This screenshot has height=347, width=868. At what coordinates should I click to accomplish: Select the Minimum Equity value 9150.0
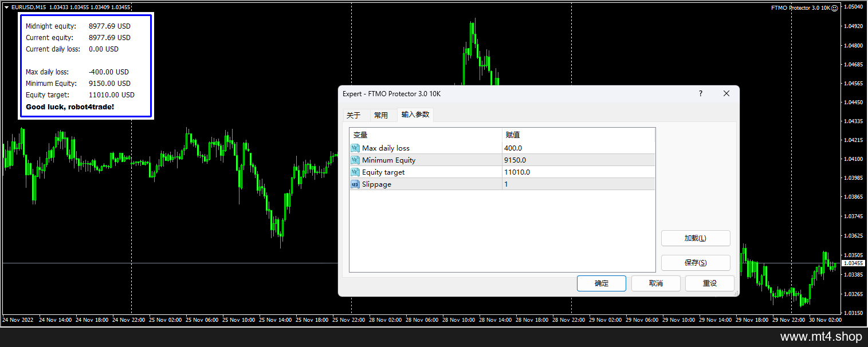click(579, 160)
